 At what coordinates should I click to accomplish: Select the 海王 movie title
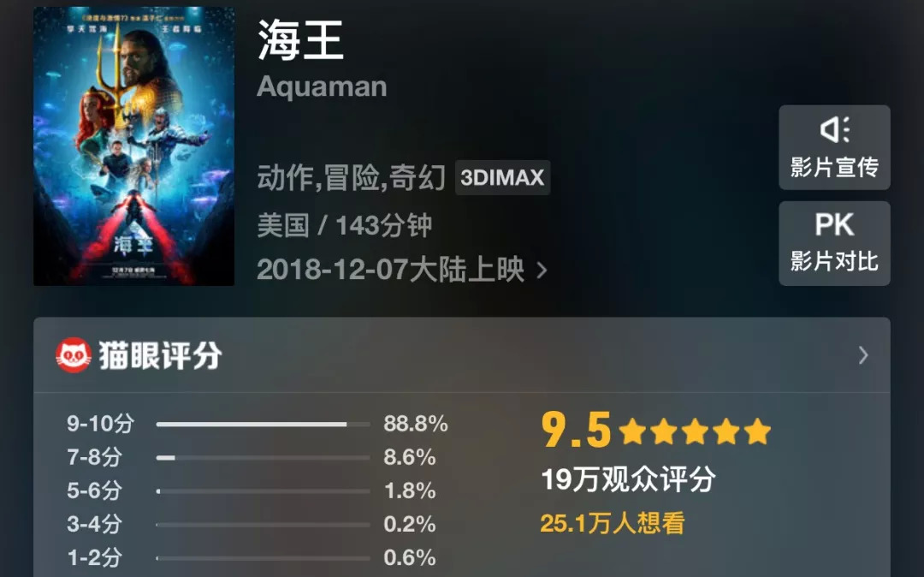(300, 39)
